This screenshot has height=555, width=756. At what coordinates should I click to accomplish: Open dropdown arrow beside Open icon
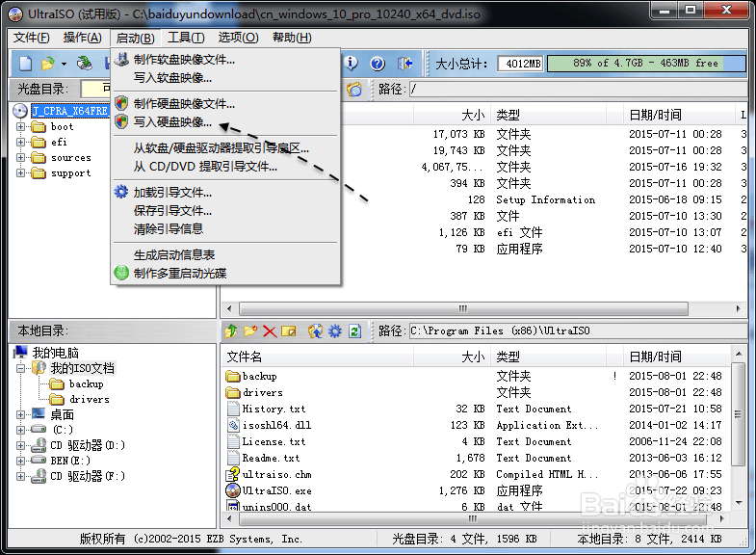click(x=64, y=64)
